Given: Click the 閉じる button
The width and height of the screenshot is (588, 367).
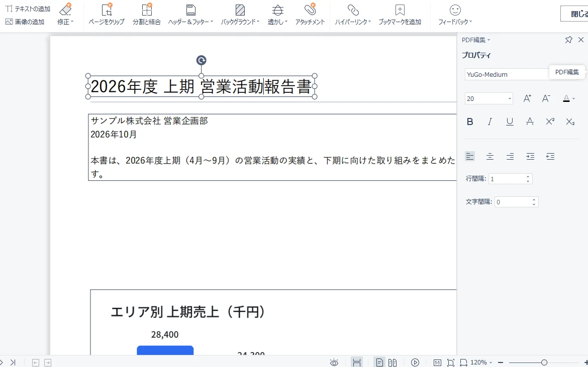Looking at the screenshot, I should tap(574, 14).
